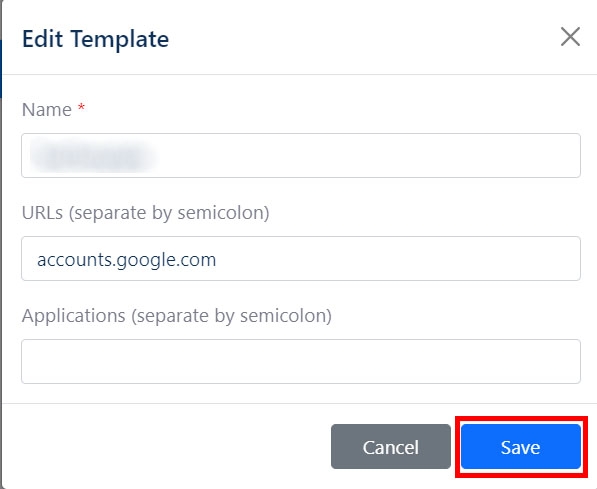Click the red required asterisk beside Name
This screenshot has width=597, height=489.
click(81, 107)
